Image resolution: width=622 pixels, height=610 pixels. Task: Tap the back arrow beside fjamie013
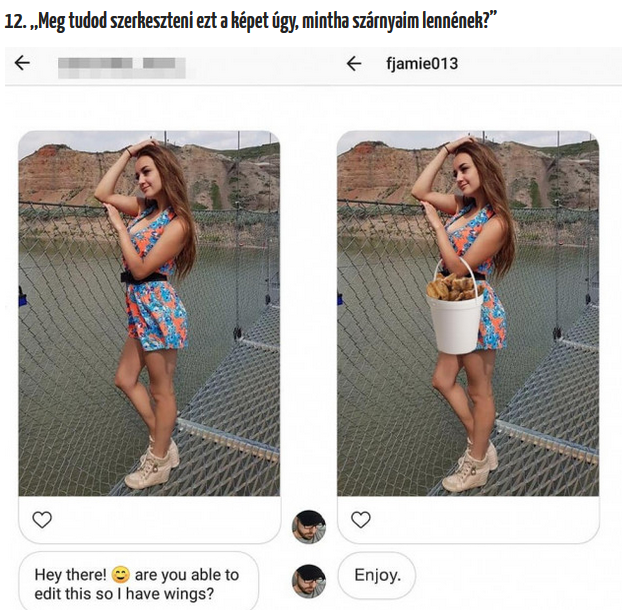(354, 63)
